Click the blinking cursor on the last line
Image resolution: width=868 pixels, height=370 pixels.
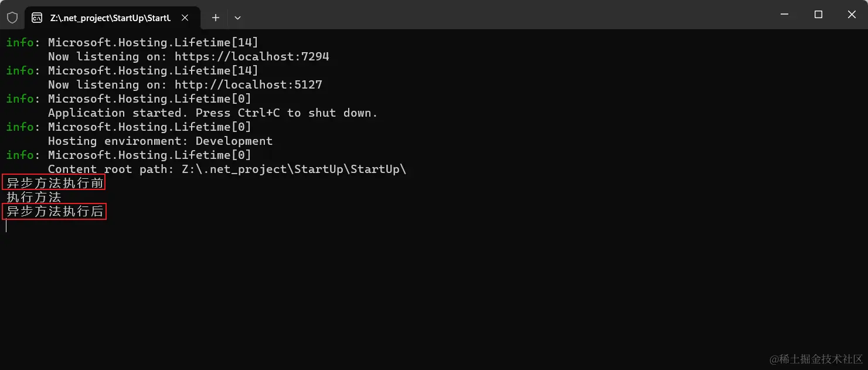coord(6,226)
